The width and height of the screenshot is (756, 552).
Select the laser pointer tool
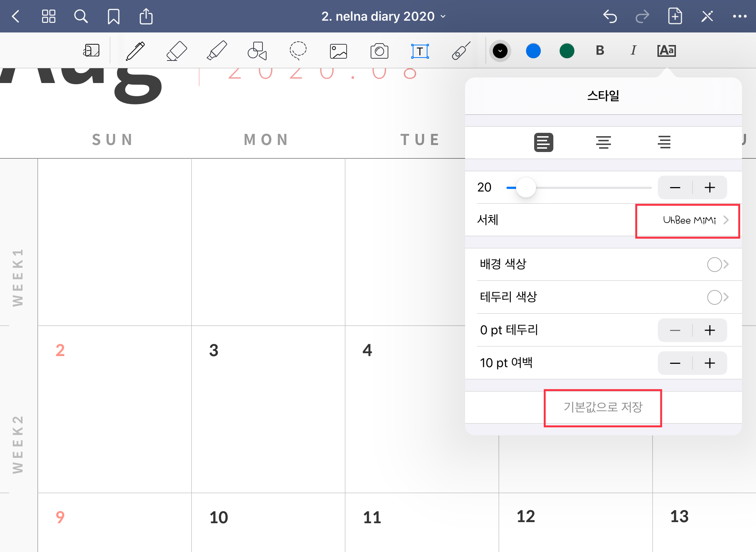click(x=461, y=51)
